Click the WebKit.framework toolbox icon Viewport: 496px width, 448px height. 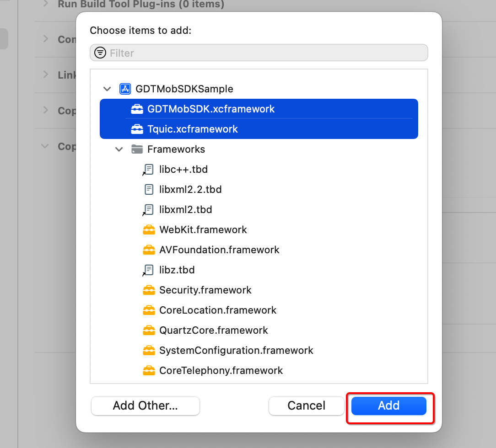tap(149, 229)
